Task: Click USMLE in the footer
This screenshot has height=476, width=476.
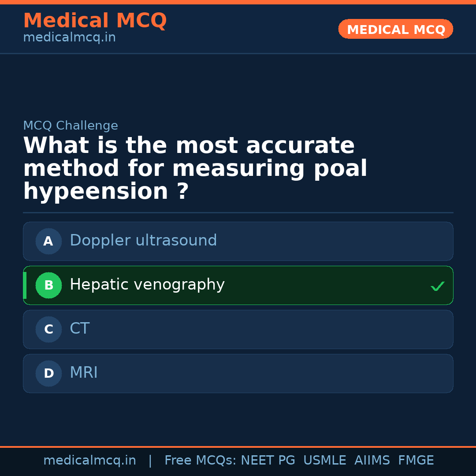Action: point(324,461)
